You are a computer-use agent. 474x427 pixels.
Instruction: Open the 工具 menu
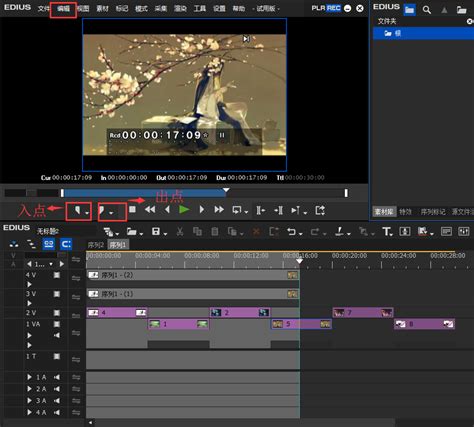coord(200,8)
